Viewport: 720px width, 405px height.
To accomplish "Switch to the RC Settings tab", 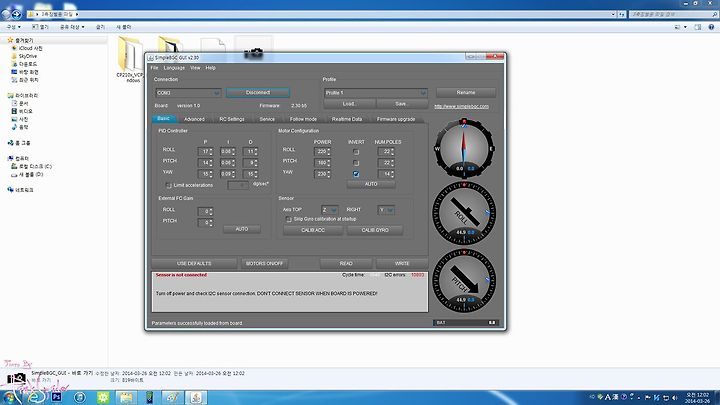I will 232,119.
